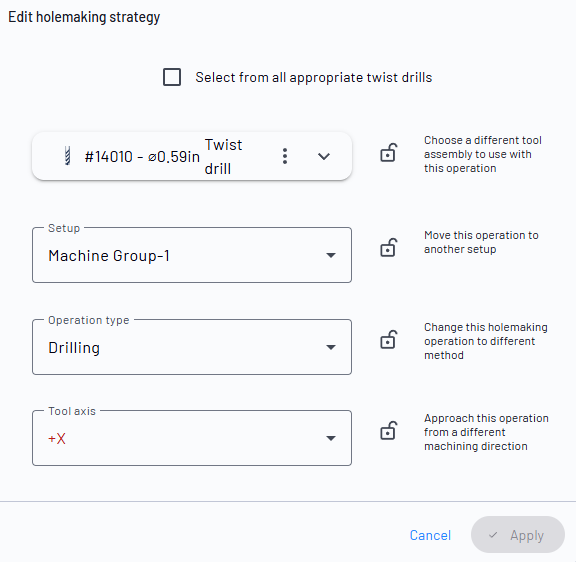Screen dimensions: 576x562
Task: Enable Select from all appropriate twist drills checkbox
Action: pos(172,77)
